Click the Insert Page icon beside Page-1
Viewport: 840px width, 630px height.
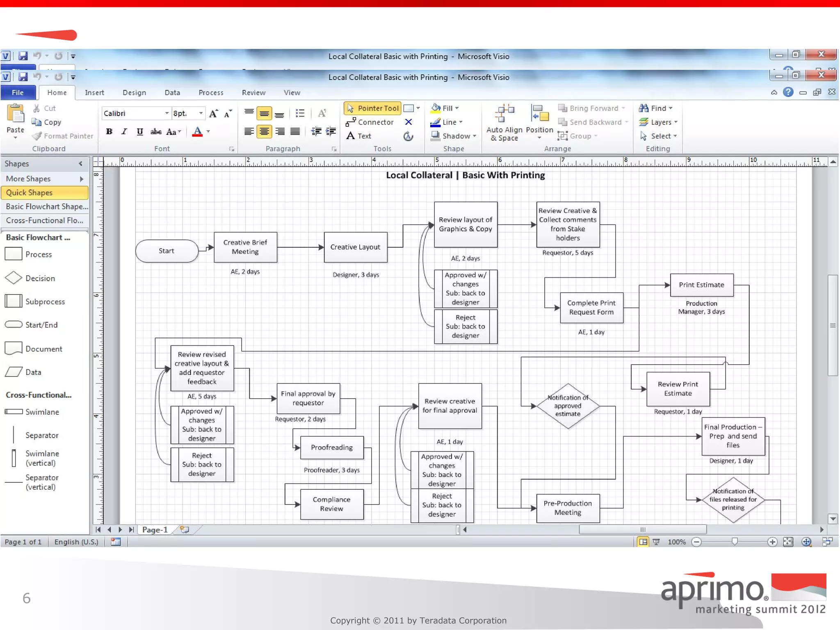click(185, 530)
